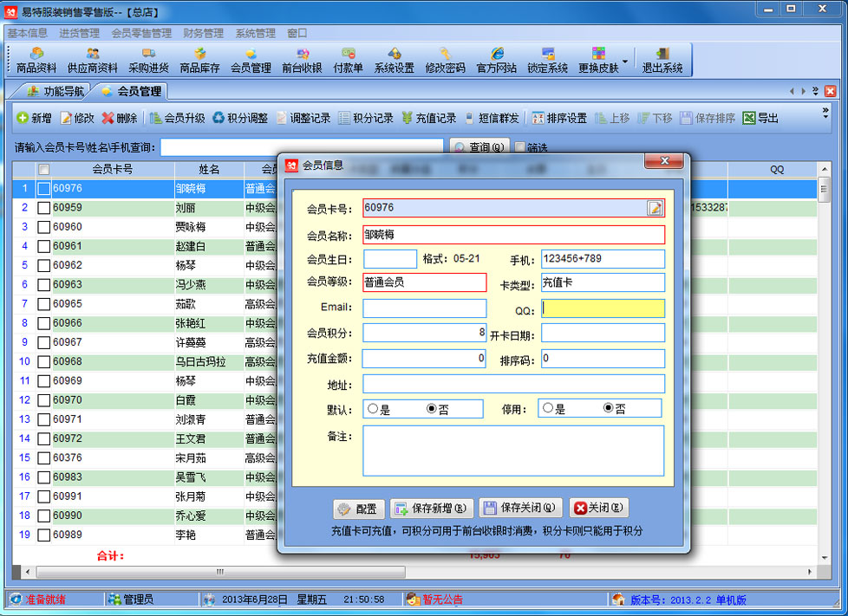Click the 官方网站 browser icon
The width and height of the screenshot is (848, 616).
tap(497, 60)
